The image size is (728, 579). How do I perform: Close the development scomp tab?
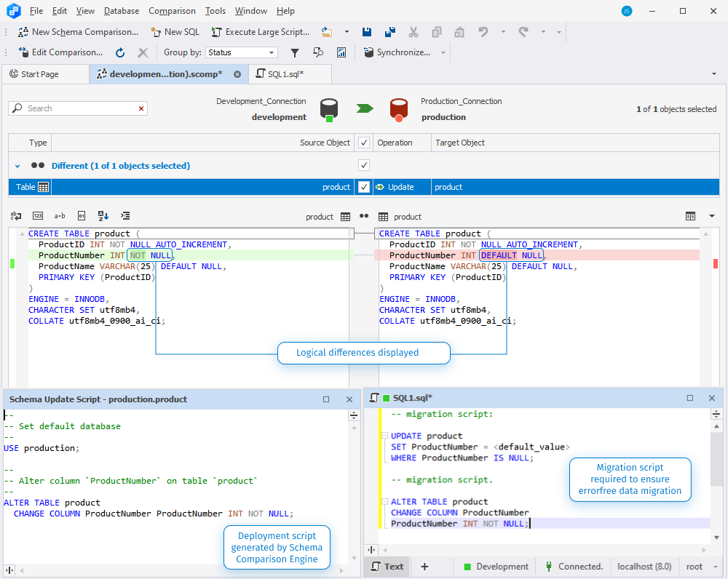click(x=237, y=74)
